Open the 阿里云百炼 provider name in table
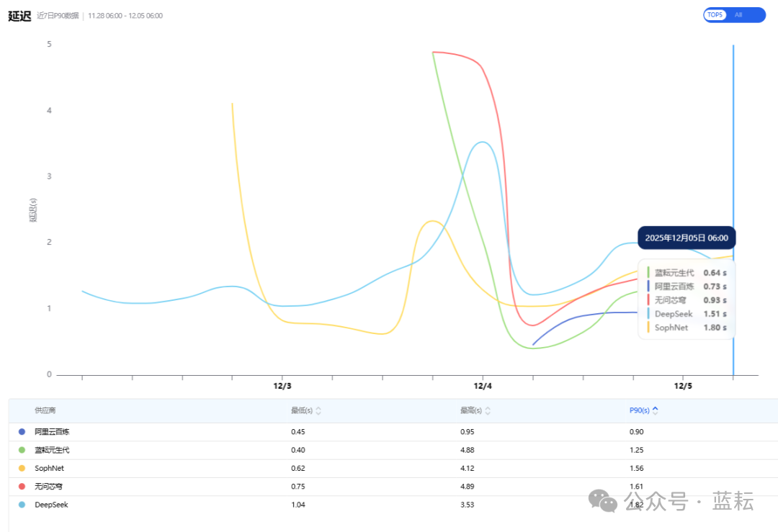The width and height of the screenshot is (778, 532). pos(52,432)
